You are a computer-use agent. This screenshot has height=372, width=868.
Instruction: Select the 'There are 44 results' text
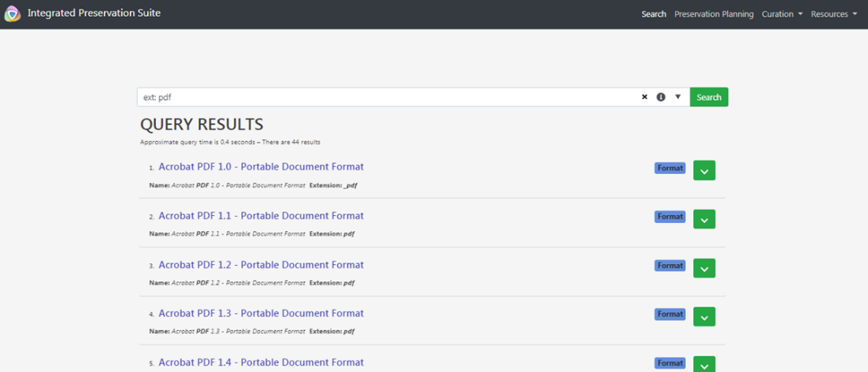[x=291, y=143]
